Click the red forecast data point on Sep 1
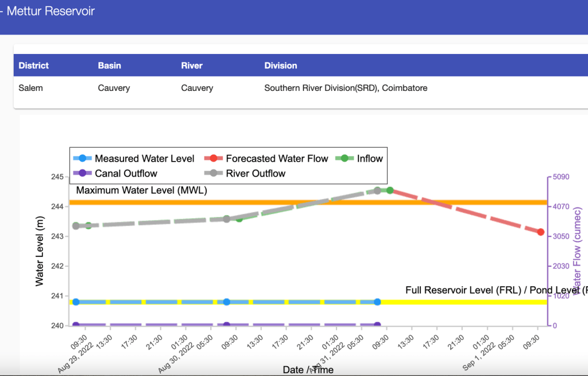Viewport: 588px width, 376px height. point(540,232)
